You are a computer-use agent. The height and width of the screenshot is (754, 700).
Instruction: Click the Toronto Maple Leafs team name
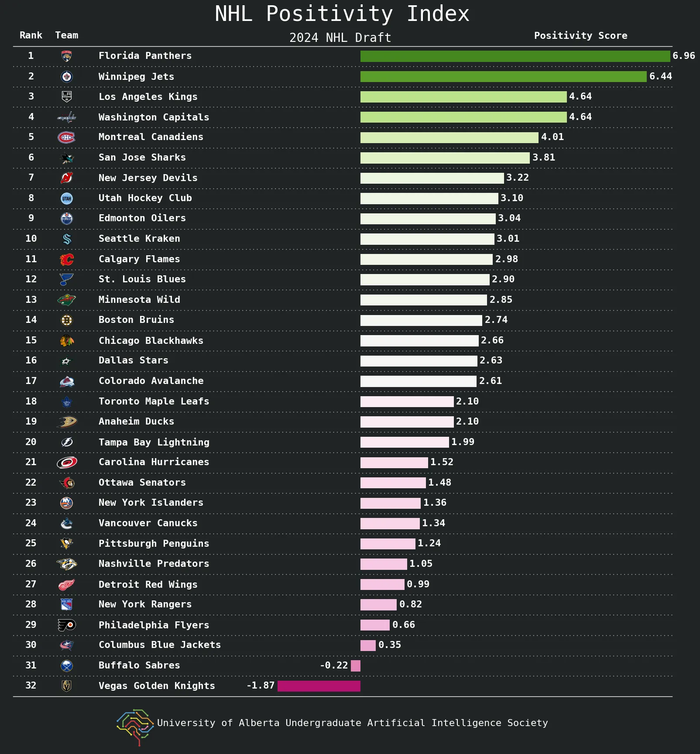[x=154, y=401]
